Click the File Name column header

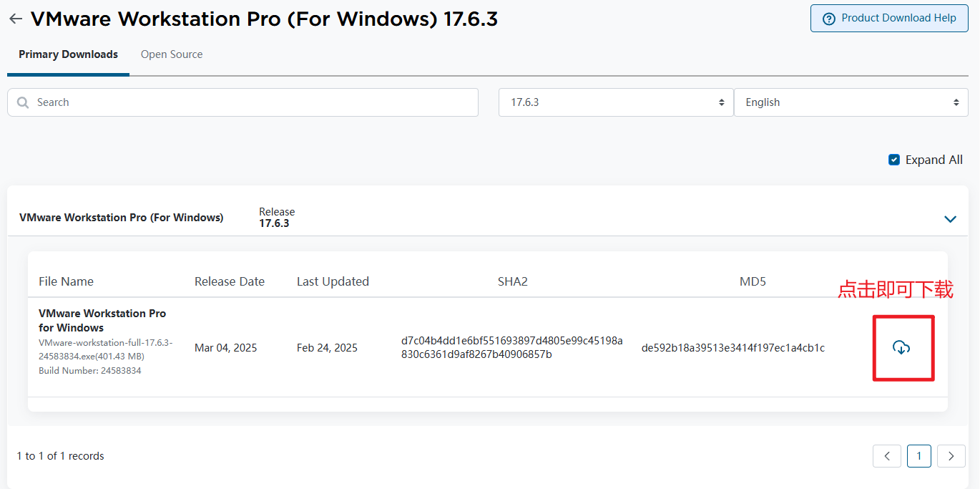[x=66, y=281]
